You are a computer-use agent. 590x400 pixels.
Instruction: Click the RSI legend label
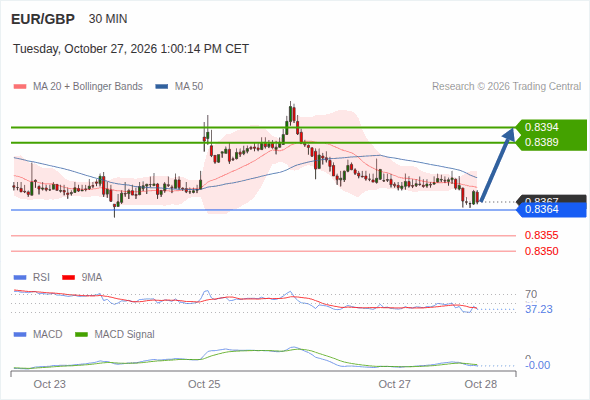(41, 278)
